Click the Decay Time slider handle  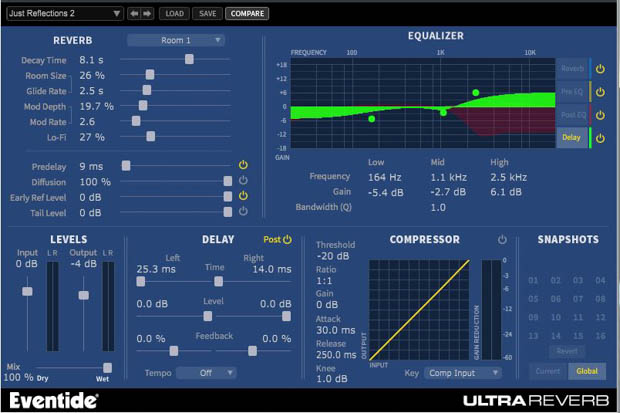coord(189,60)
